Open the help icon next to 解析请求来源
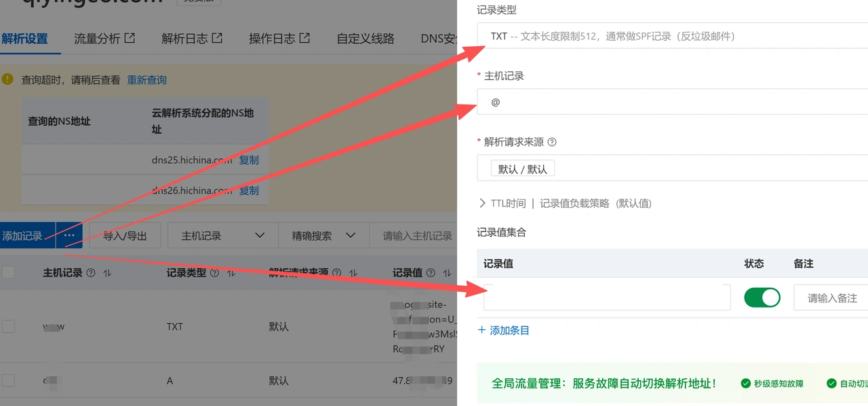The width and height of the screenshot is (868, 406). [552, 143]
